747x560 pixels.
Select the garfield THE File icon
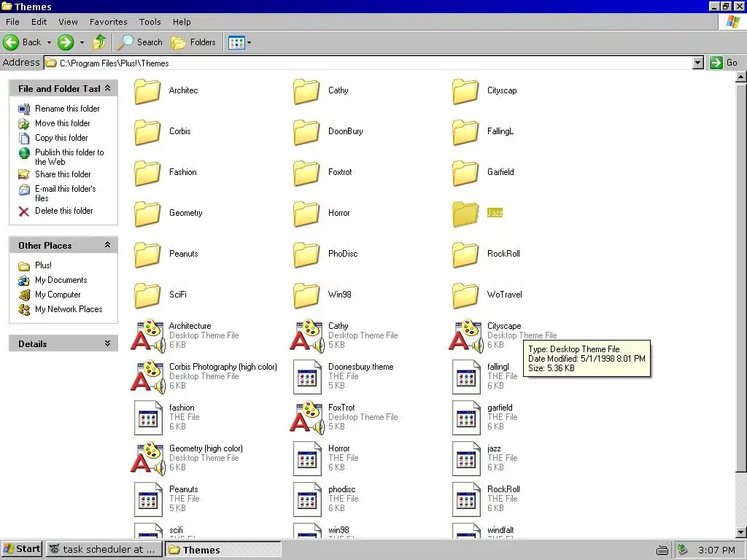[466, 418]
